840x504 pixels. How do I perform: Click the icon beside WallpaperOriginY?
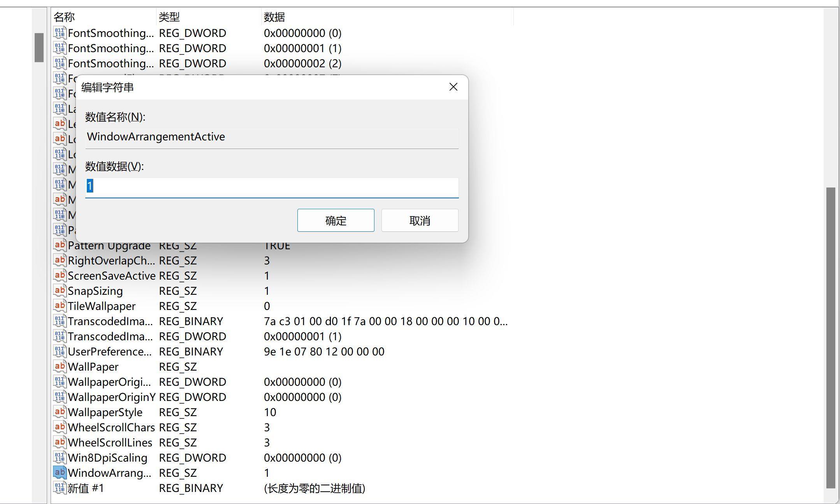[60, 397]
